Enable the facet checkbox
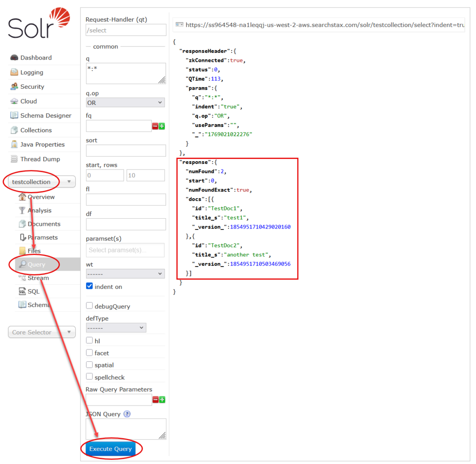 click(89, 353)
